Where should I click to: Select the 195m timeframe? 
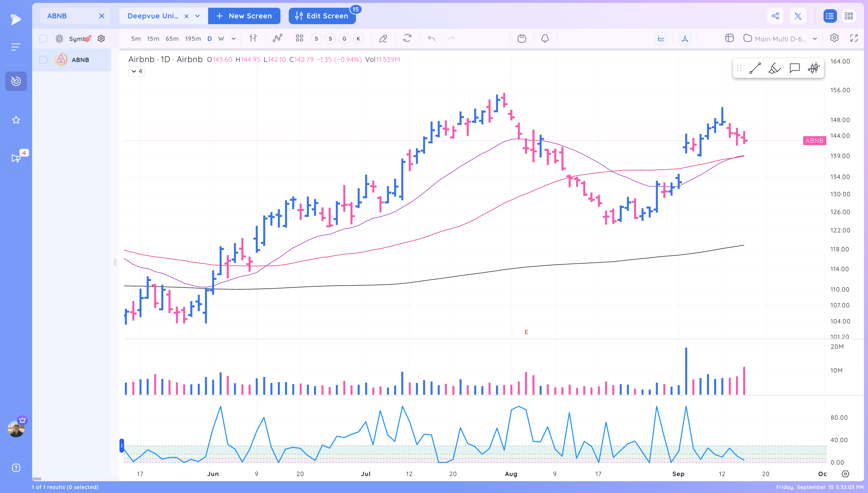193,38
